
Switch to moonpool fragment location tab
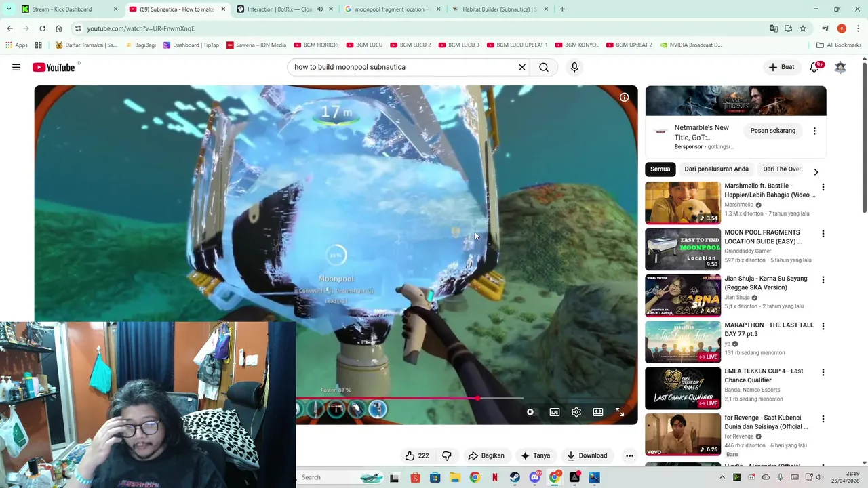pos(392,9)
